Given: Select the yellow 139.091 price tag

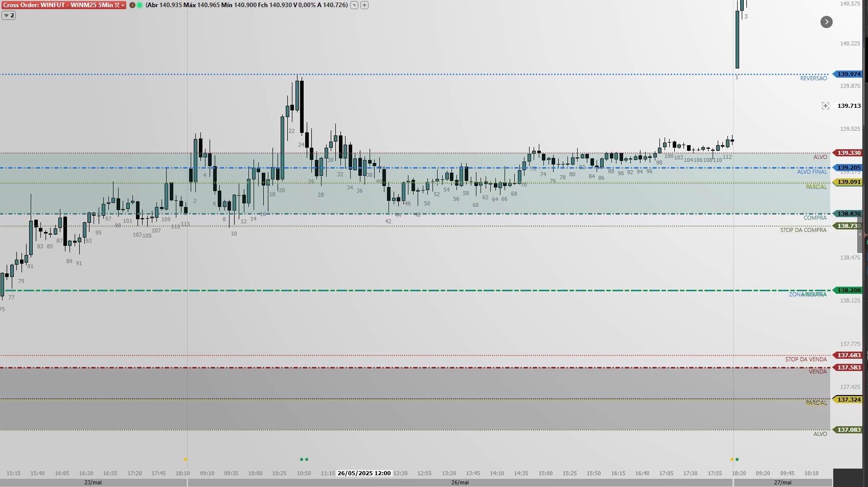Looking at the screenshot, I should pyautogui.click(x=848, y=182).
